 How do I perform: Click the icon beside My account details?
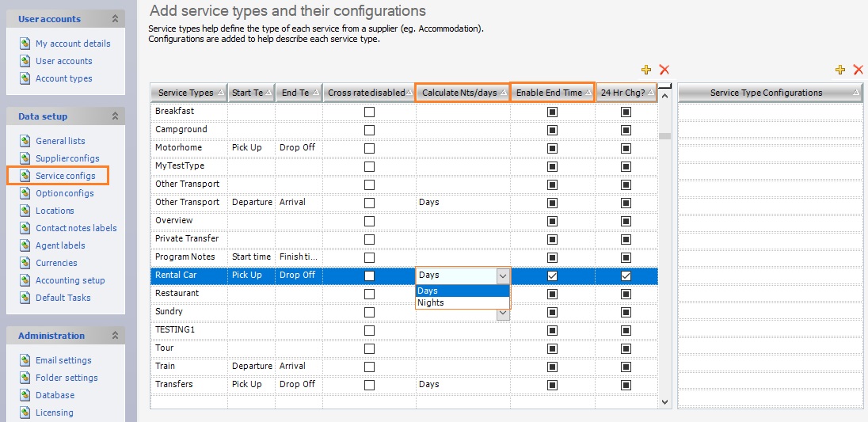click(x=25, y=44)
